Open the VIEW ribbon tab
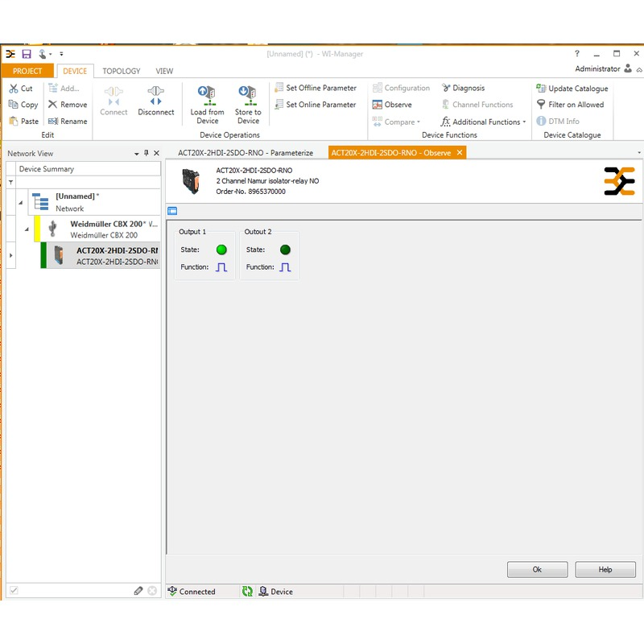The height and width of the screenshot is (644, 644). [x=164, y=71]
